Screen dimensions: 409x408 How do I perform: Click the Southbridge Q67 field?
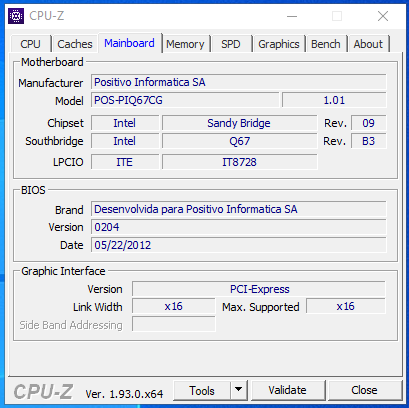pyautogui.click(x=239, y=141)
